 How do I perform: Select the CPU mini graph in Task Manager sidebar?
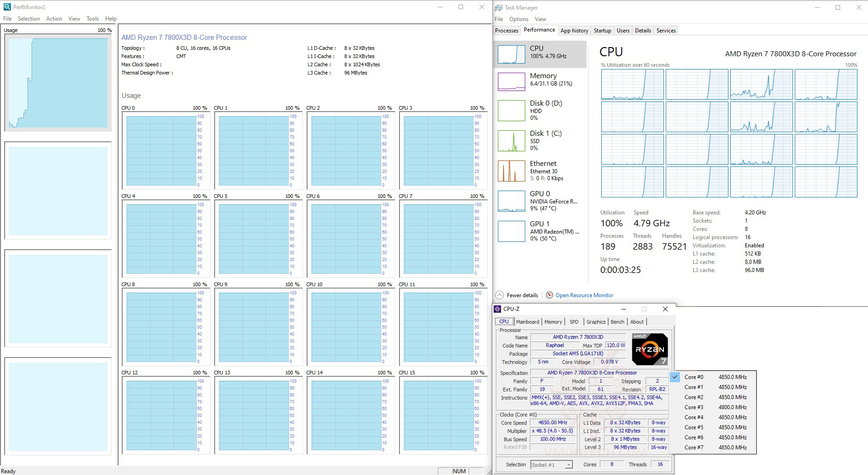[511, 54]
